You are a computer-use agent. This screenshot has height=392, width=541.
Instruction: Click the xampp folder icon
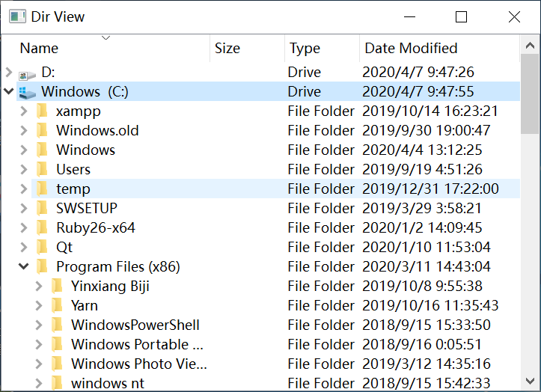pyautogui.click(x=42, y=111)
